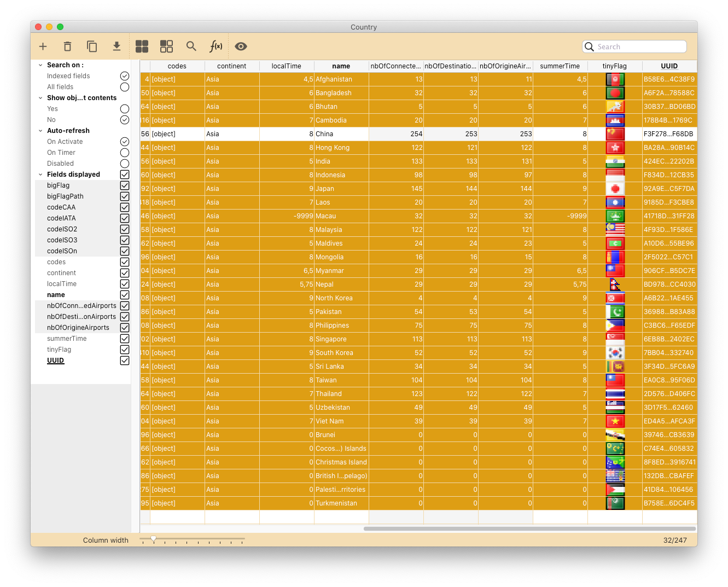The height and width of the screenshot is (587, 728).
Task: Sort by the codes column header
Action: coord(177,66)
